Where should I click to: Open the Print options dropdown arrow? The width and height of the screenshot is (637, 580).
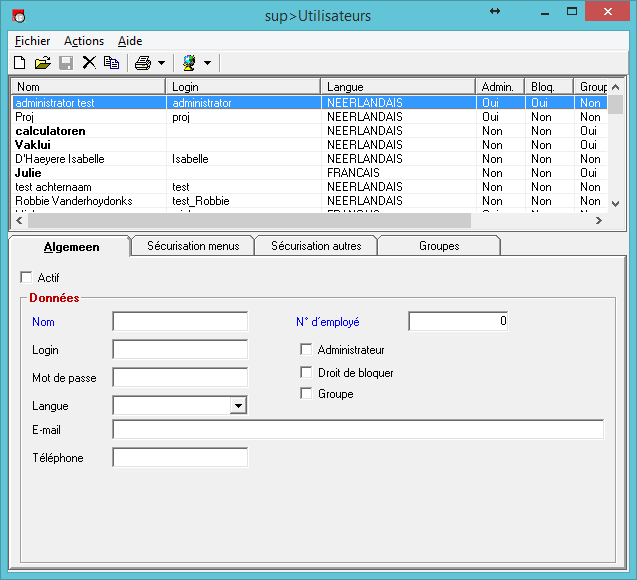click(162, 63)
